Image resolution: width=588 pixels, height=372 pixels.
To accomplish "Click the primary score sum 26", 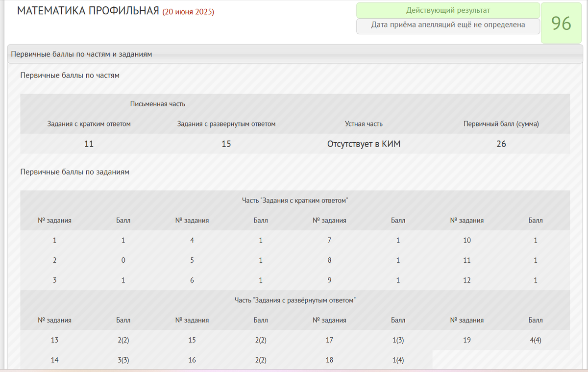I will pos(501,144).
